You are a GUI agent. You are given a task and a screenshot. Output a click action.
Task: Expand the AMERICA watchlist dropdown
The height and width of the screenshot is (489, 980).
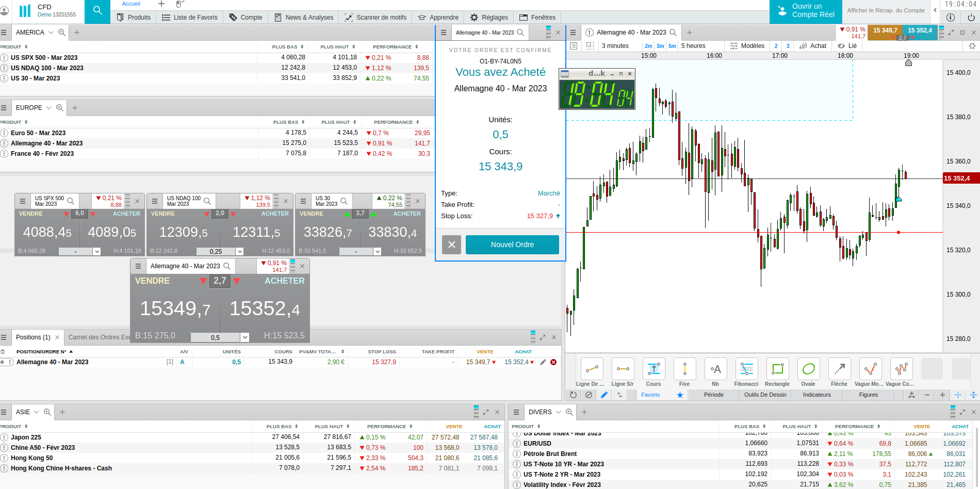(x=51, y=32)
